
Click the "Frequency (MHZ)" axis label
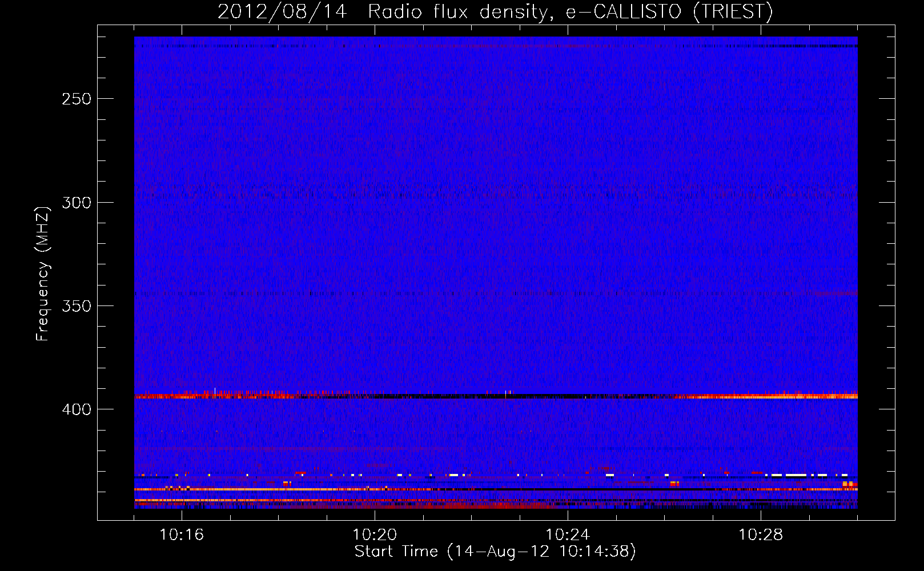pyautogui.click(x=43, y=274)
